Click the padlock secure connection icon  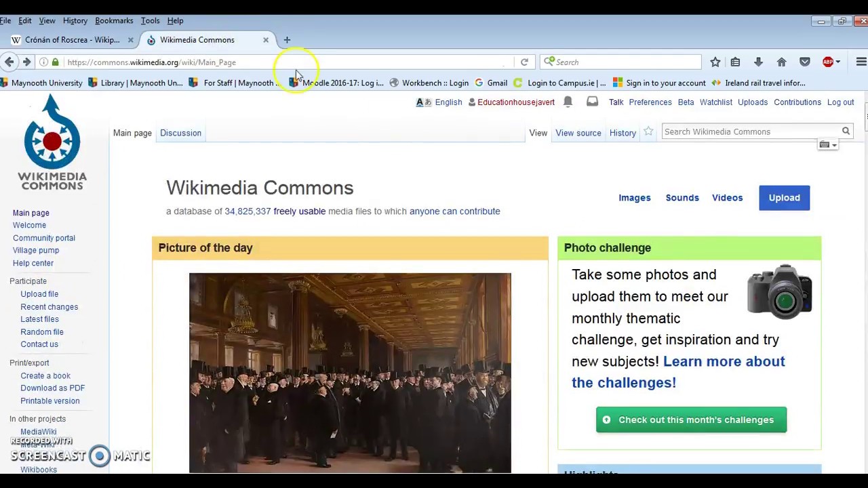point(56,62)
